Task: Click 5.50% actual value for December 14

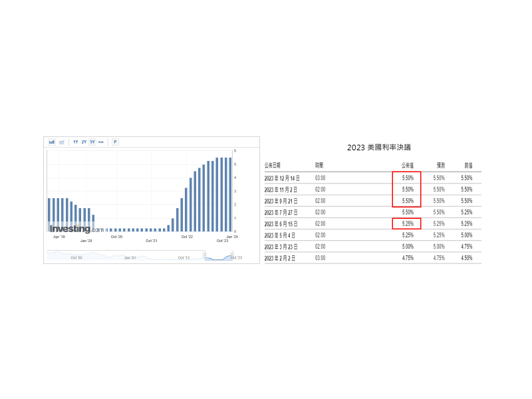Action: click(x=408, y=178)
